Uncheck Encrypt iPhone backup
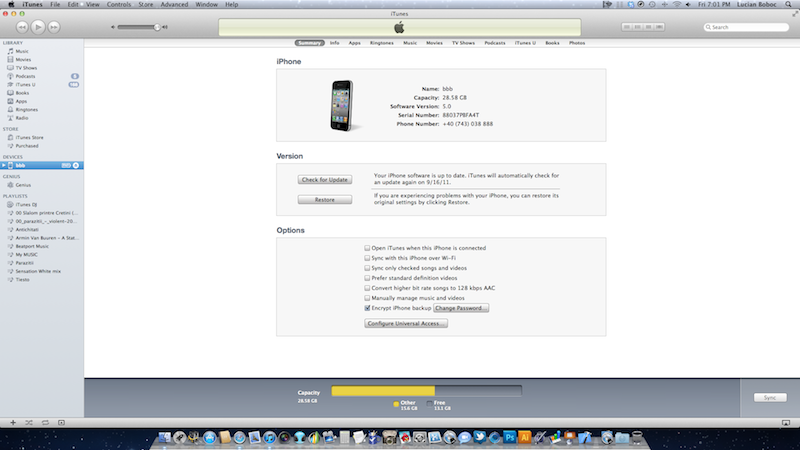This screenshot has height=450, width=800. click(367, 308)
